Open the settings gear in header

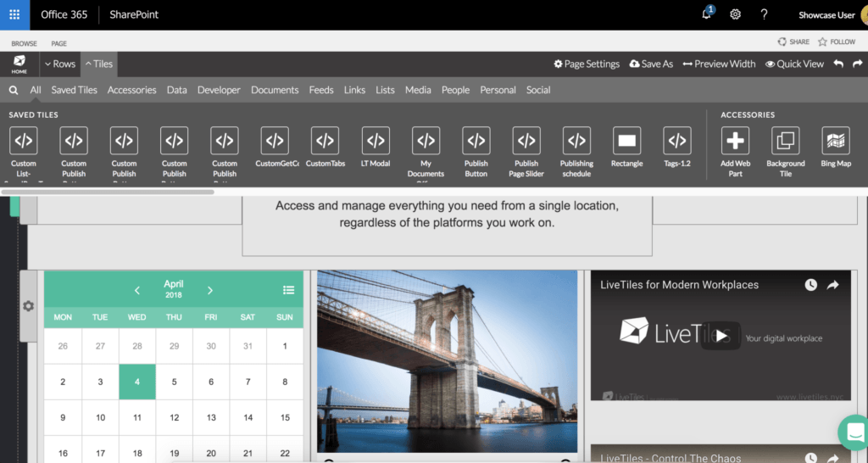[735, 14]
